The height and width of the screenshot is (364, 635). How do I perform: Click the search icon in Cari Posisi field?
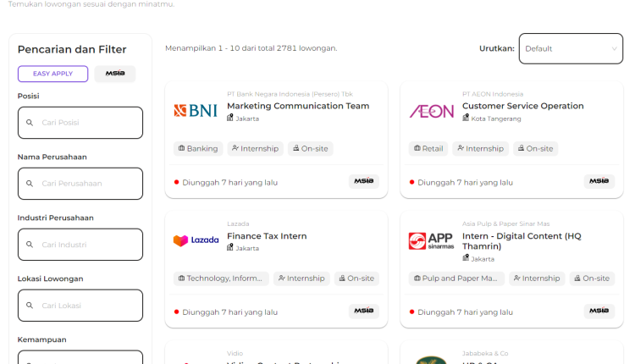pos(30,123)
